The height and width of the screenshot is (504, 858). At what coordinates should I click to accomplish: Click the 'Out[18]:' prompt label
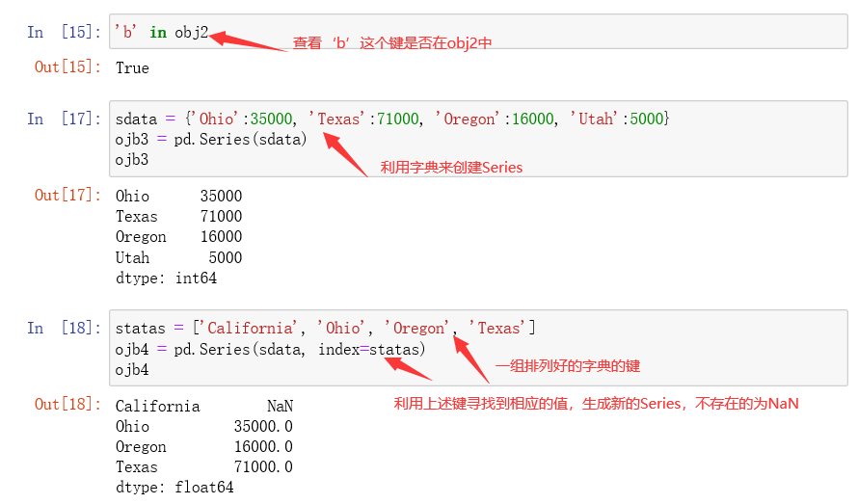[x=67, y=405]
